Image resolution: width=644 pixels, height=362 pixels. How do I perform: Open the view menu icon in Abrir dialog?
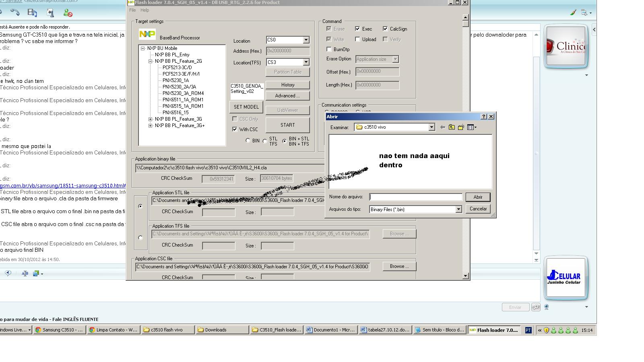tap(471, 127)
